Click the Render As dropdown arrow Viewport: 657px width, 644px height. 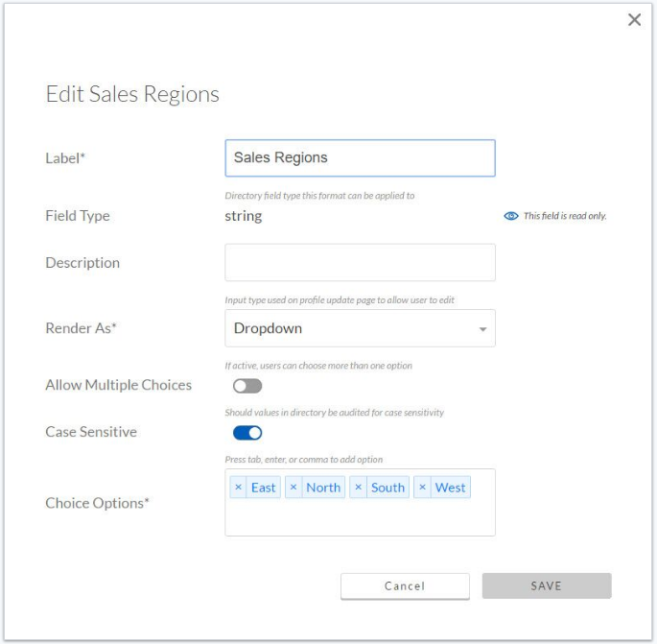[x=482, y=329]
